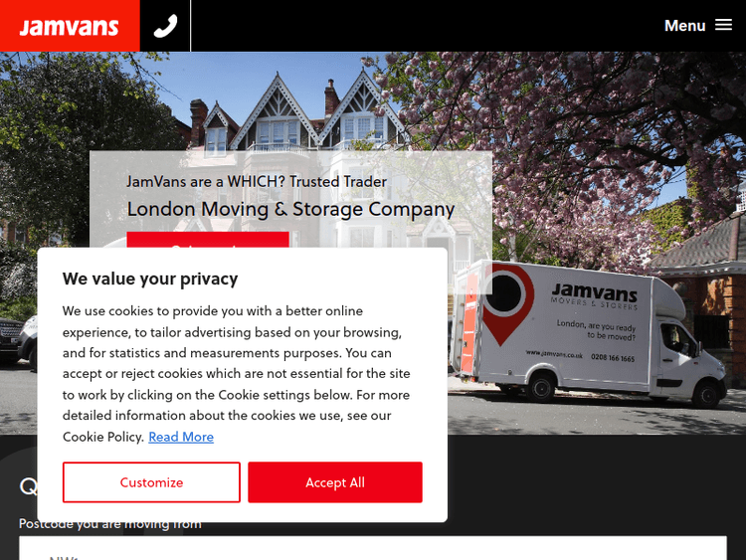Tap the phone call icon
746x560 pixels.
pyautogui.click(x=165, y=26)
